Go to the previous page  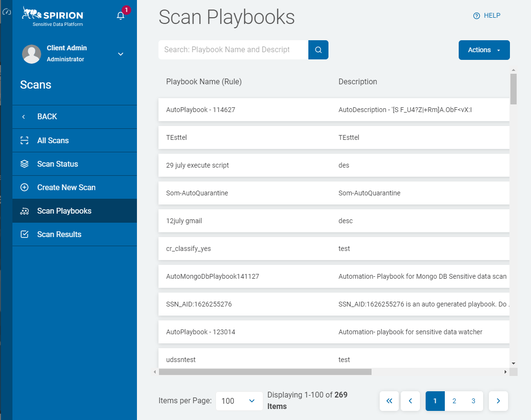point(410,401)
